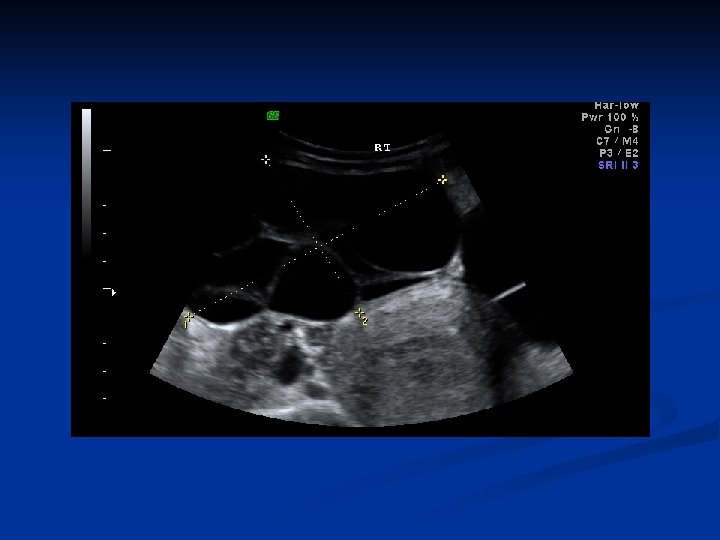
Task: Select the 'Pwr 100 %' power readout
Action: click(x=609, y=117)
